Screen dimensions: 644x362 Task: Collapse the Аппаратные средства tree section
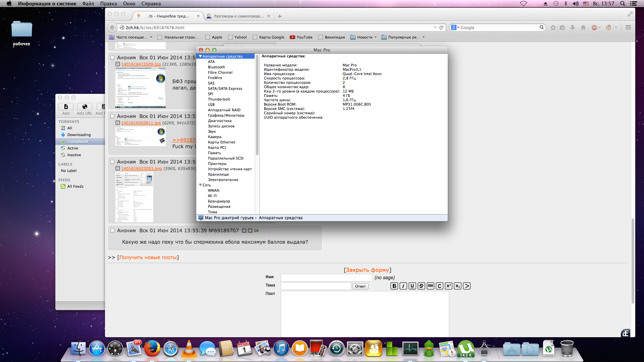pyautogui.click(x=200, y=56)
